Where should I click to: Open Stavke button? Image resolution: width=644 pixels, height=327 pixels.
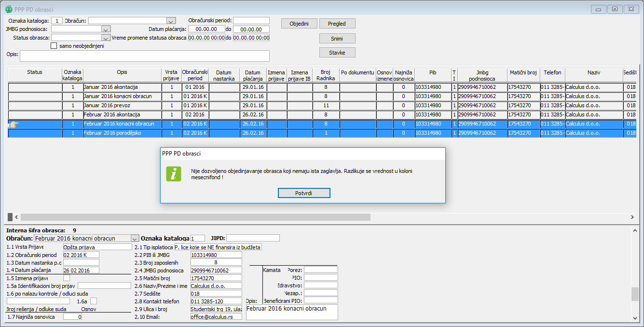point(337,52)
